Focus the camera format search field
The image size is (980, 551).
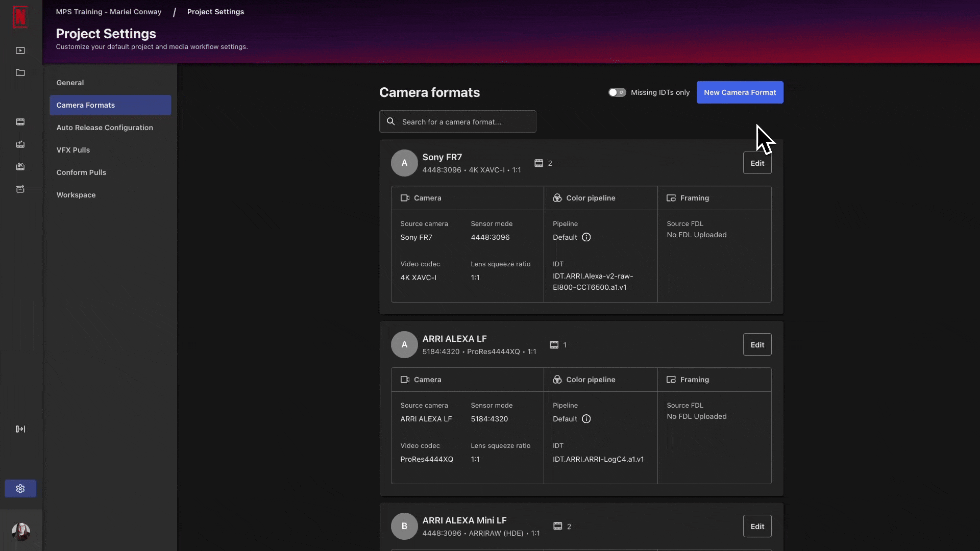tap(458, 121)
